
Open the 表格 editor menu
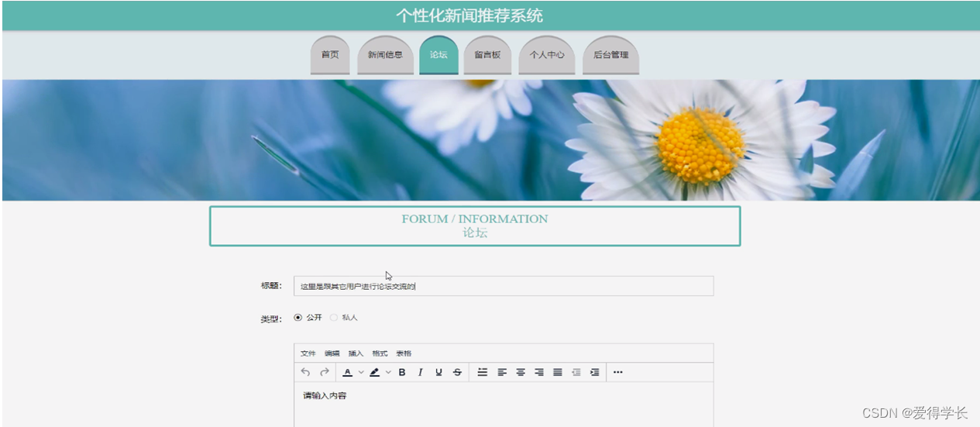tap(404, 353)
